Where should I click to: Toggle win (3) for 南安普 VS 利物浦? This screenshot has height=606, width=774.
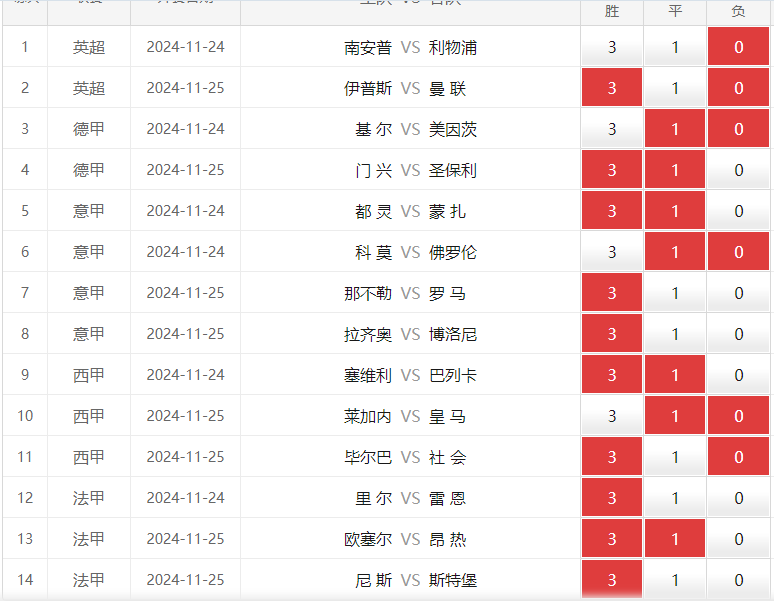(x=612, y=47)
